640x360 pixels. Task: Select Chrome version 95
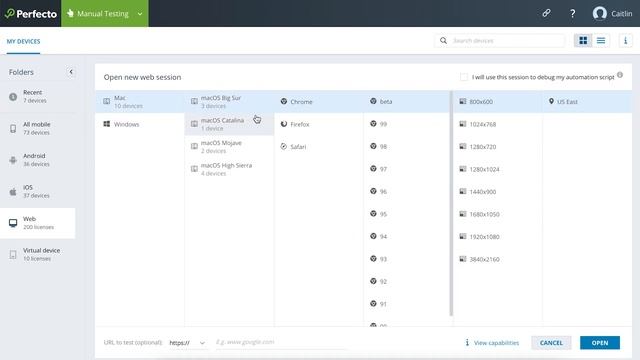406,214
